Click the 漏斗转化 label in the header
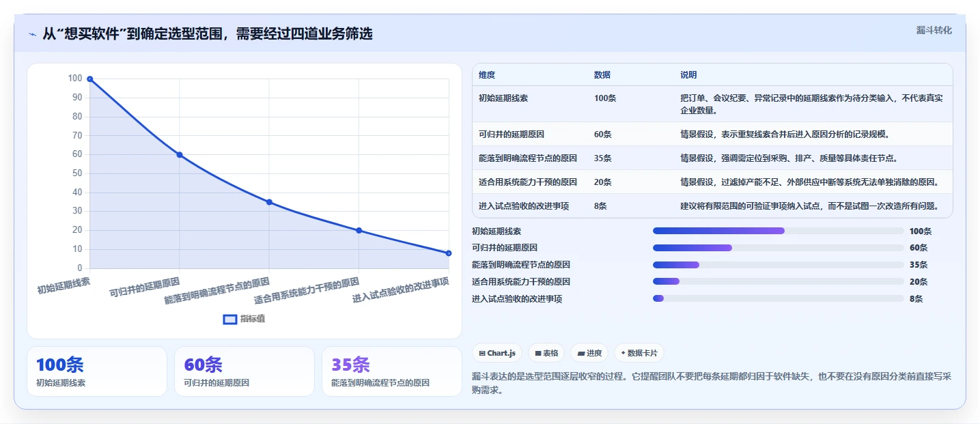 pyautogui.click(x=934, y=31)
